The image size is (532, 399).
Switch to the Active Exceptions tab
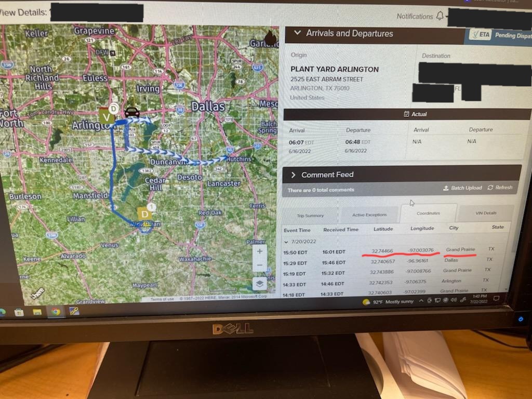click(x=369, y=215)
